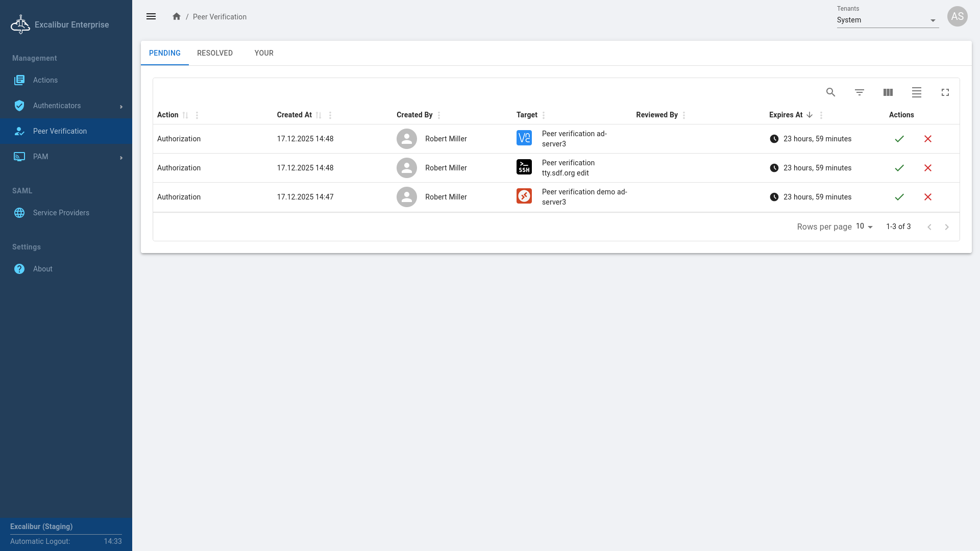Reject the demo ad-server3 request

pos(927,197)
